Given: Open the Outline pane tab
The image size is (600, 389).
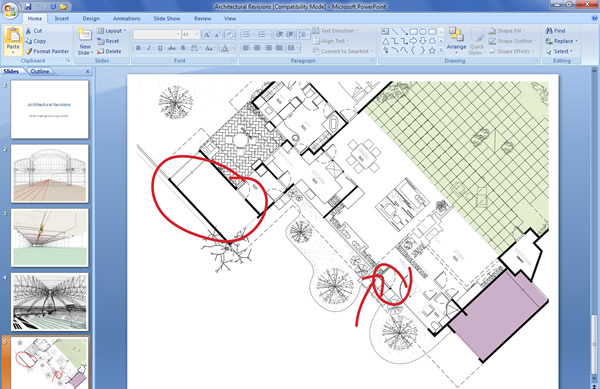Looking at the screenshot, I should pos(40,71).
